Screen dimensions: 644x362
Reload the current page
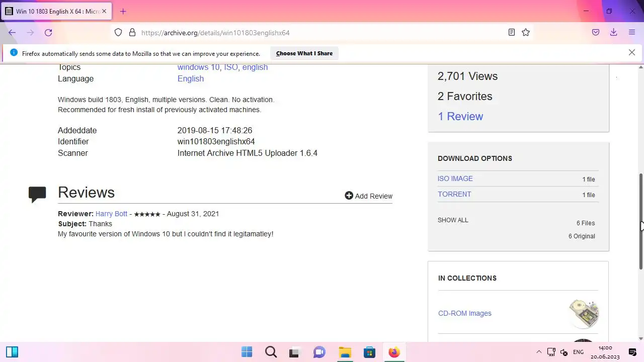point(48,33)
